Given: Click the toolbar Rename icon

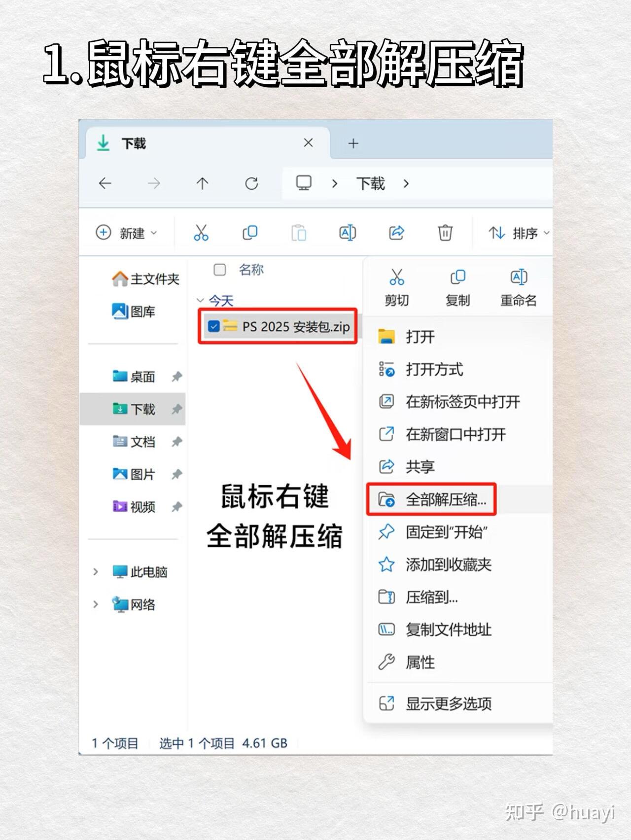Looking at the screenshot, I should (x=348, y=233).
